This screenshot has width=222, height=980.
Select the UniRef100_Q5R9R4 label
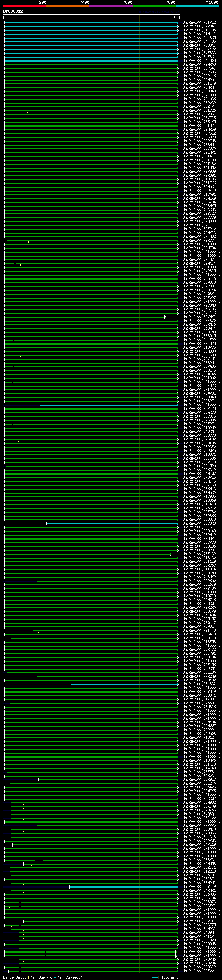point(199,730)
